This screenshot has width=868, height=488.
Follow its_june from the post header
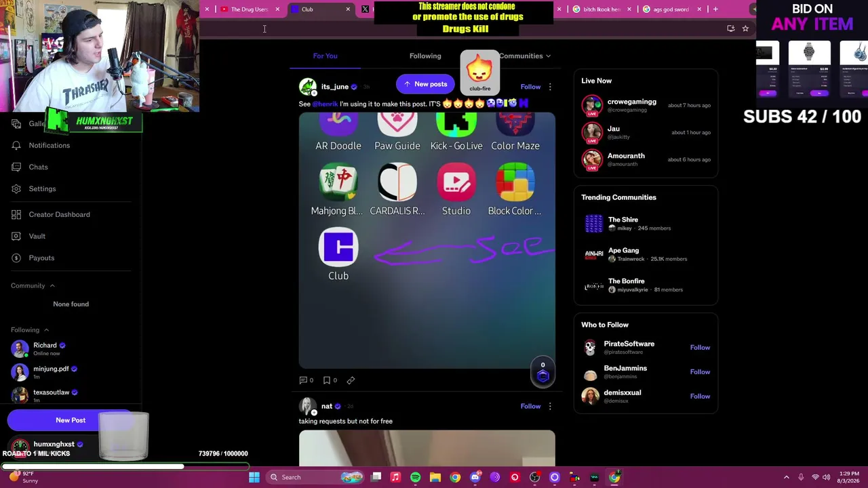point(530,87)
